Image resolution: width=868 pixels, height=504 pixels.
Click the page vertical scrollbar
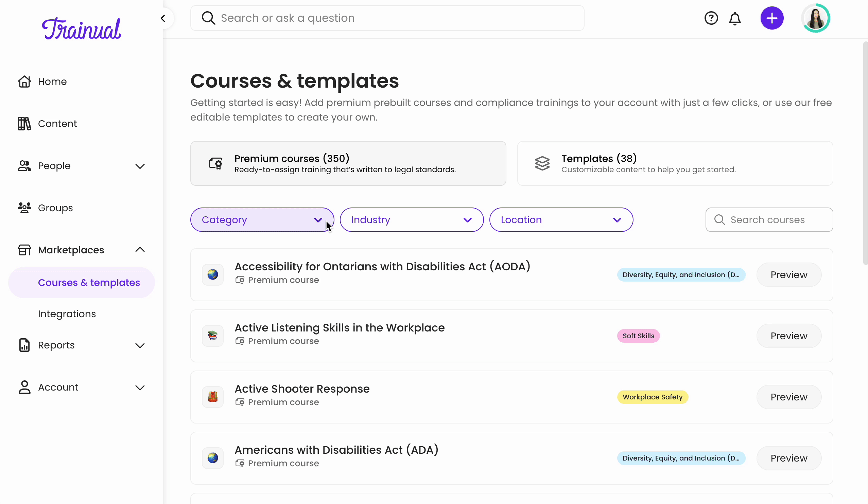865,153
